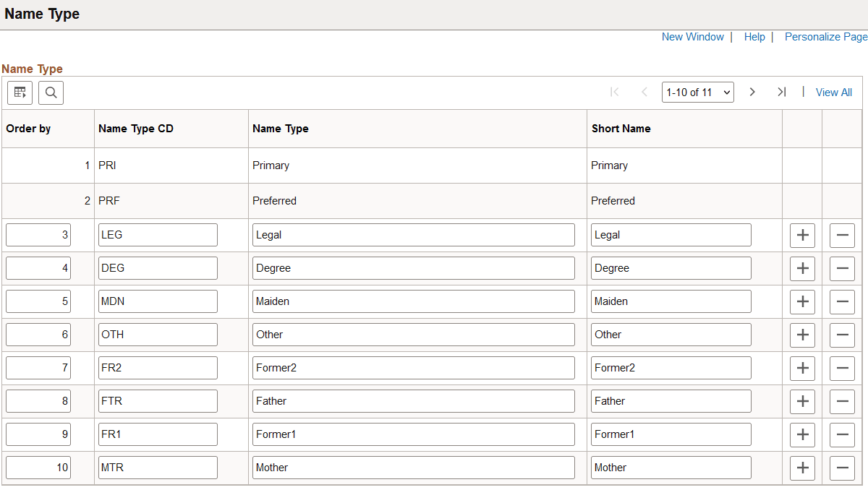Image resolution: width=868 pixels, height=490 pixels.
Task: Add a new row after Legal
Action: point(802,235)
